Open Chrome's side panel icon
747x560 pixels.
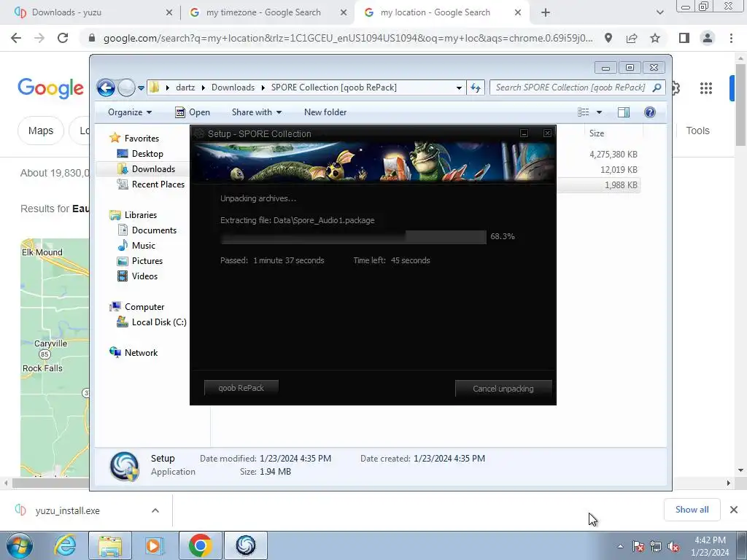point(684,38)
